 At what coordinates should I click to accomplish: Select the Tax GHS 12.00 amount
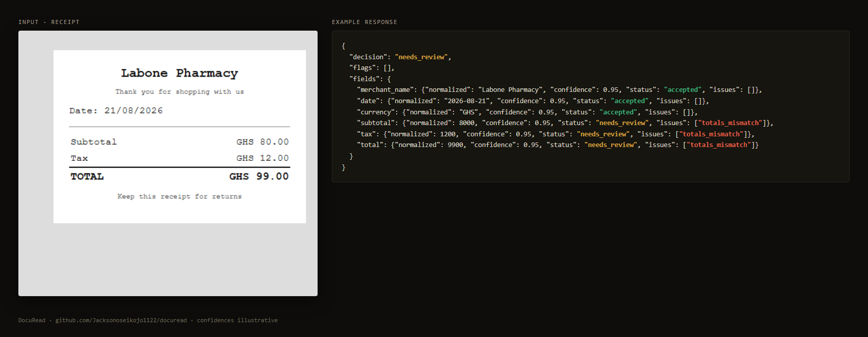pos(262,158)
